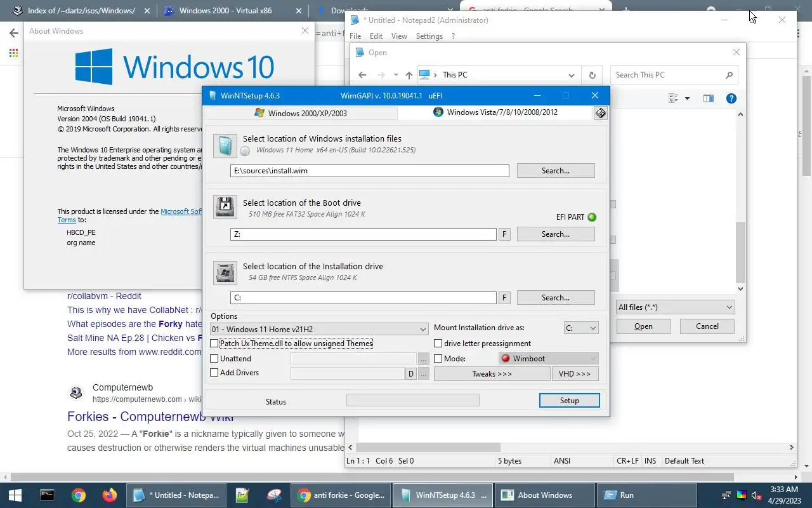This screenshot has width=812, height=508.
Task: Click the D button beside Add Drivers
Action: pos(411,374)
